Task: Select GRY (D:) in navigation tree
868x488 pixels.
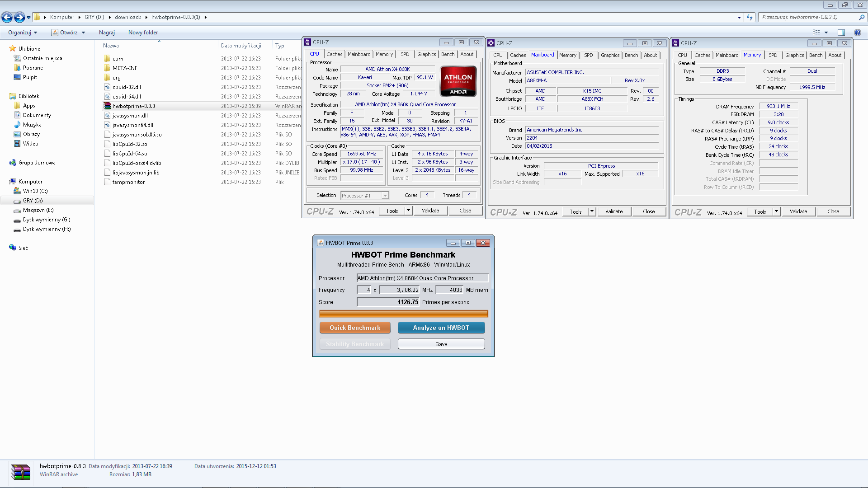Action: pos(33,201)
